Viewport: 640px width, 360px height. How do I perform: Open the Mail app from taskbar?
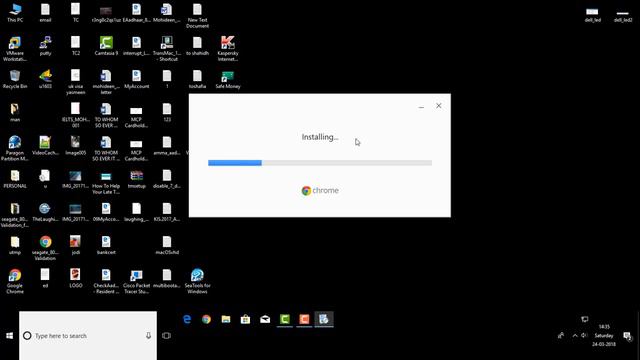click(265, 319)
